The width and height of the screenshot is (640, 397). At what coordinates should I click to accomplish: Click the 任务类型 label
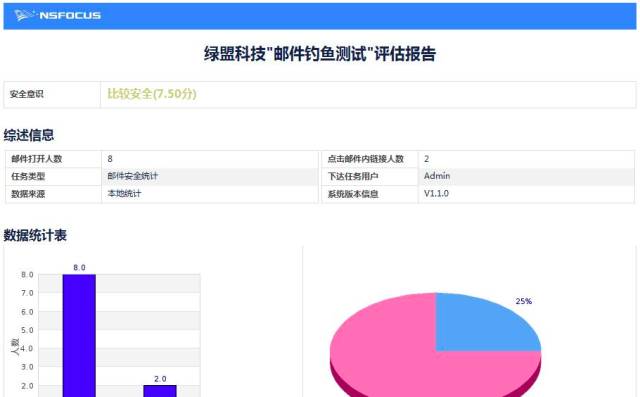pos(28,176)
